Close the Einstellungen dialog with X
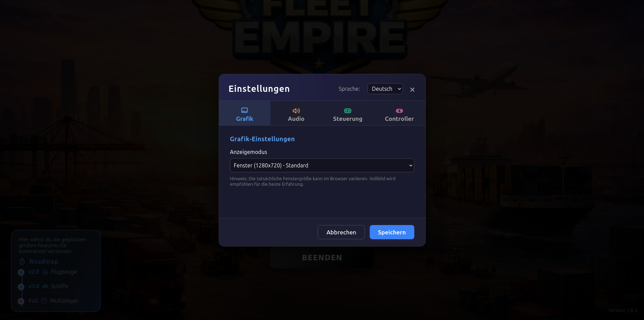The image size is (644, 320). pos(412,90)
